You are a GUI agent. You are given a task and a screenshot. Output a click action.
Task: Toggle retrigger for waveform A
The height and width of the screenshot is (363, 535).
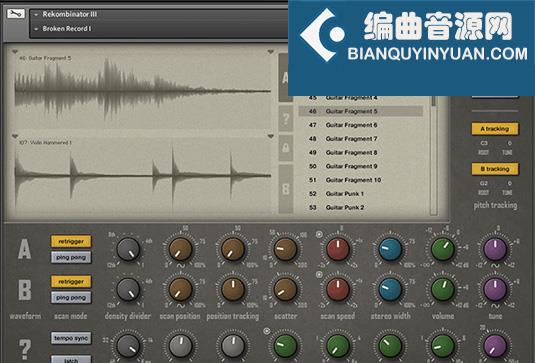(71, 242)
